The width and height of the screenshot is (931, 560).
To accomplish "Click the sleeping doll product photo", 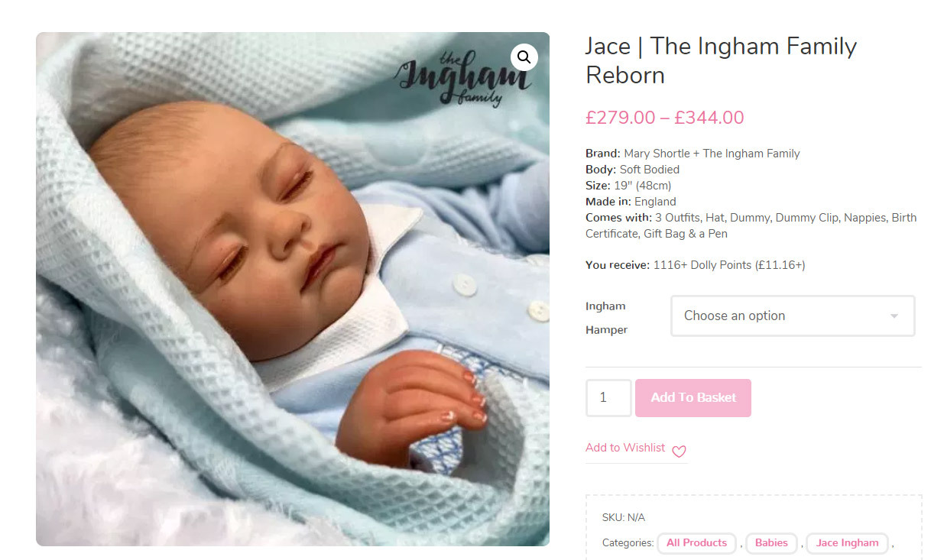I will click(293, 289).
